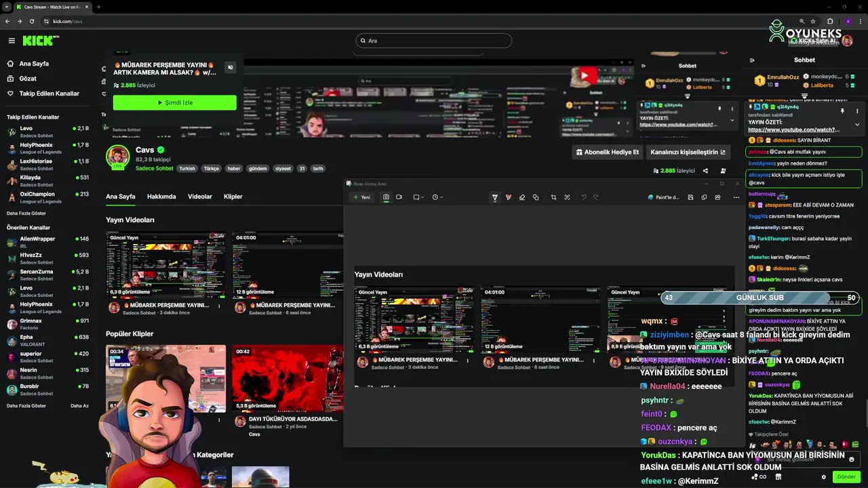This screenshot has width=868, height=488.
Task: Go to Ana Sayfa in sidebar
Action: click(34, 64)
